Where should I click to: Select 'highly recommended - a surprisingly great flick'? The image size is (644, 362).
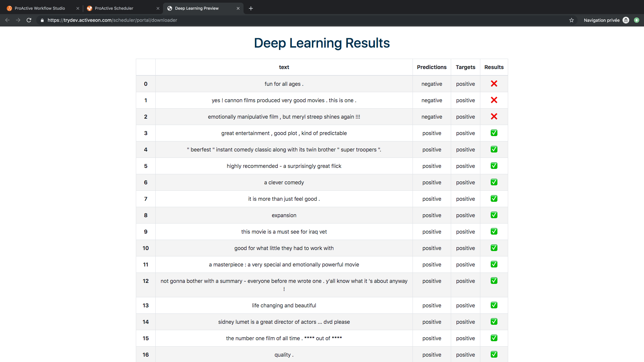click(284, 166)
